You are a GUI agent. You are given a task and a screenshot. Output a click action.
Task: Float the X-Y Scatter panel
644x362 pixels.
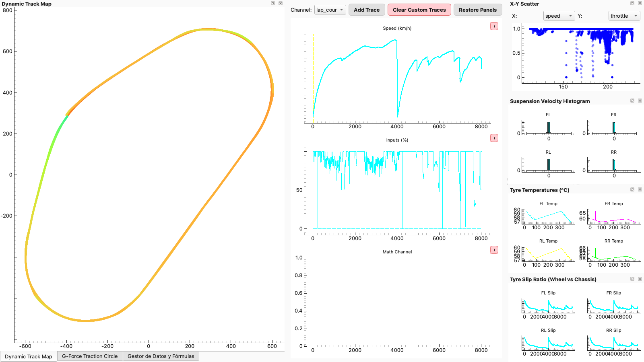632,3
